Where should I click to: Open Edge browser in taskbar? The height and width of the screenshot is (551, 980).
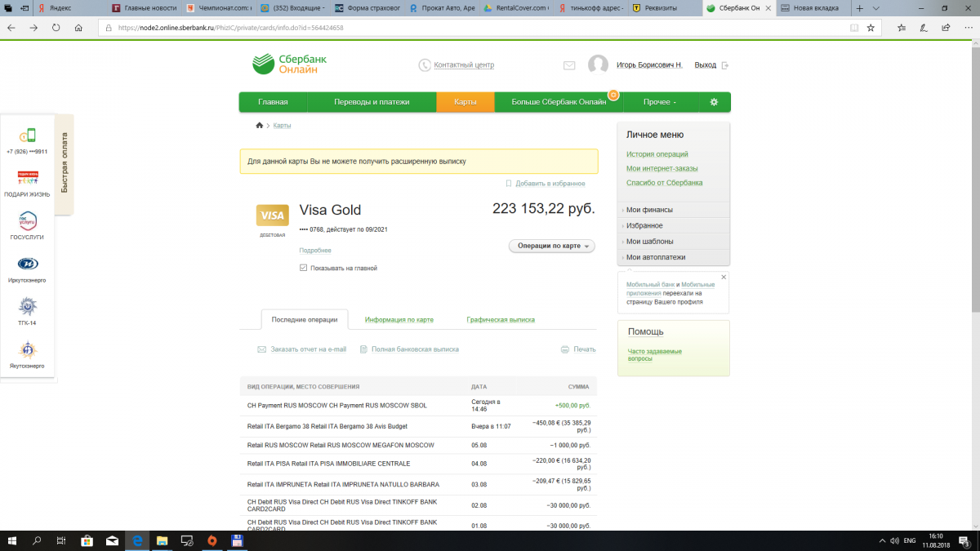coord(137,540)
